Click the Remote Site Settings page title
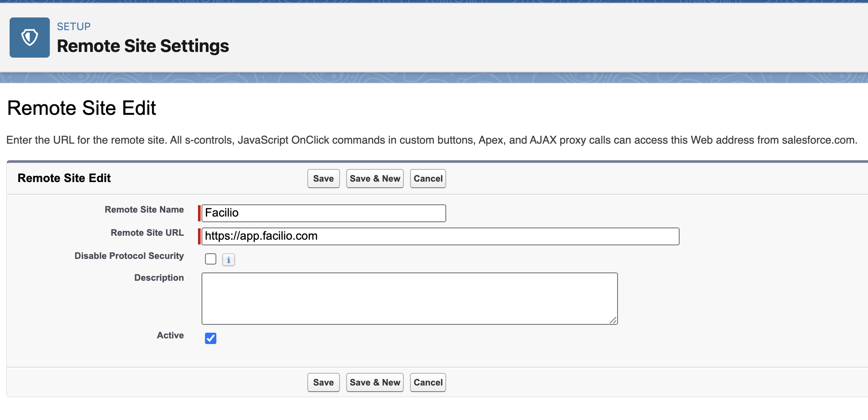The height and width of the screenshot is (420, 868). pos(143,46)
